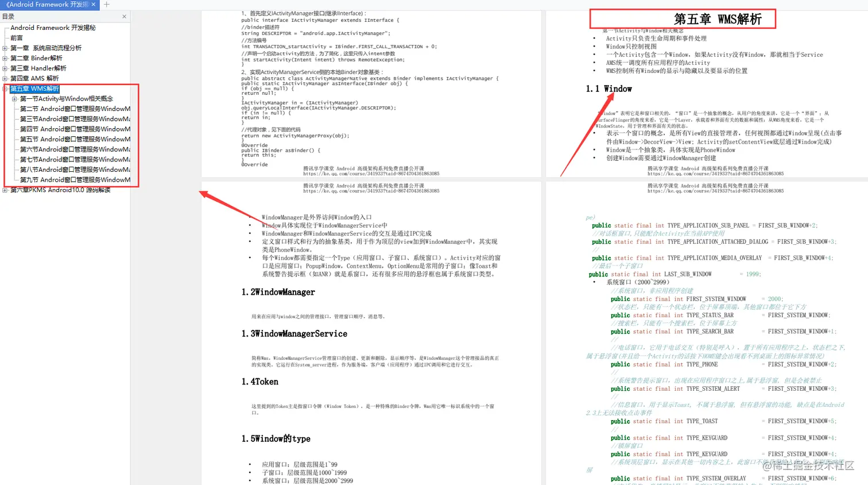This screenshot has width=868, height=485.
Task: Collapse 第五章 WMS解析 tree node
Action: (x=5, y=88)
